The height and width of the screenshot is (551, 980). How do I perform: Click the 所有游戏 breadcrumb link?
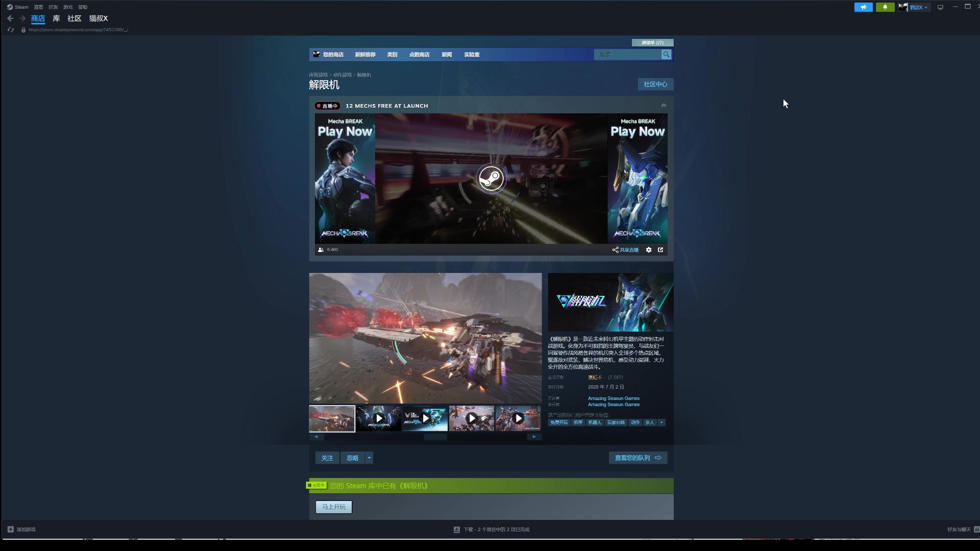pyautogui.click(x=318, y=75)
